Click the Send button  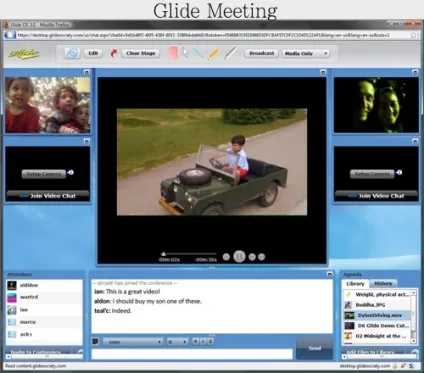tap(314, 348)
